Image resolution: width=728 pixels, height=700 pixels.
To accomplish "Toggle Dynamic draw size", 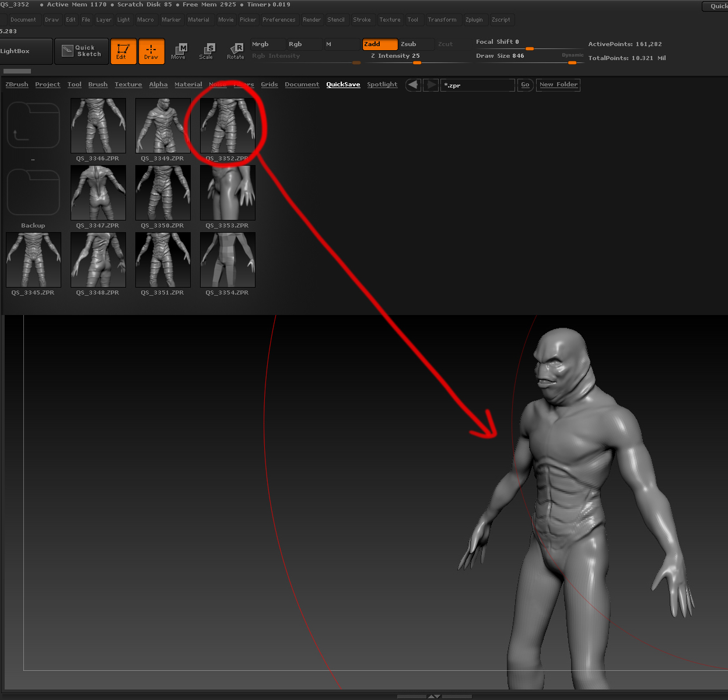I will point(572,55).
